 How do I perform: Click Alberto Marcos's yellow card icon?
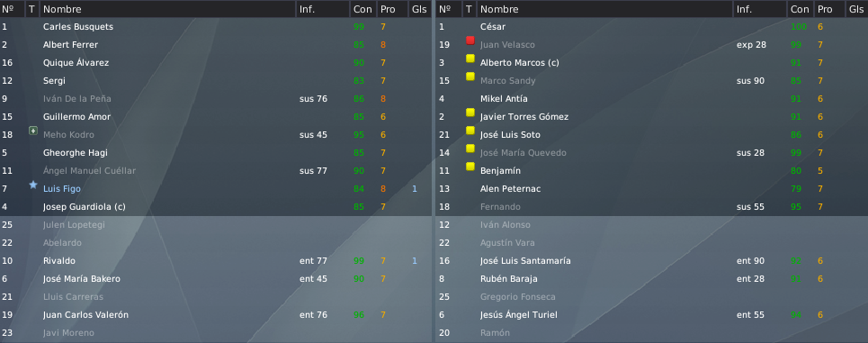[x=470, y=59]
